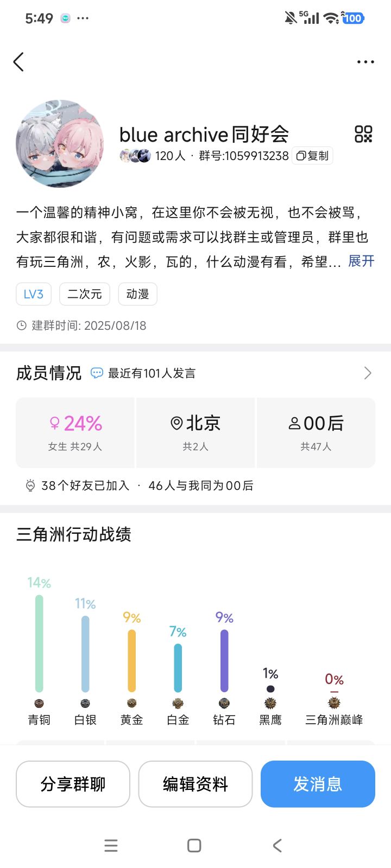Click the 分享群聊 button
This screenshot has width=391, height=868.
click(x=73, y=784)
